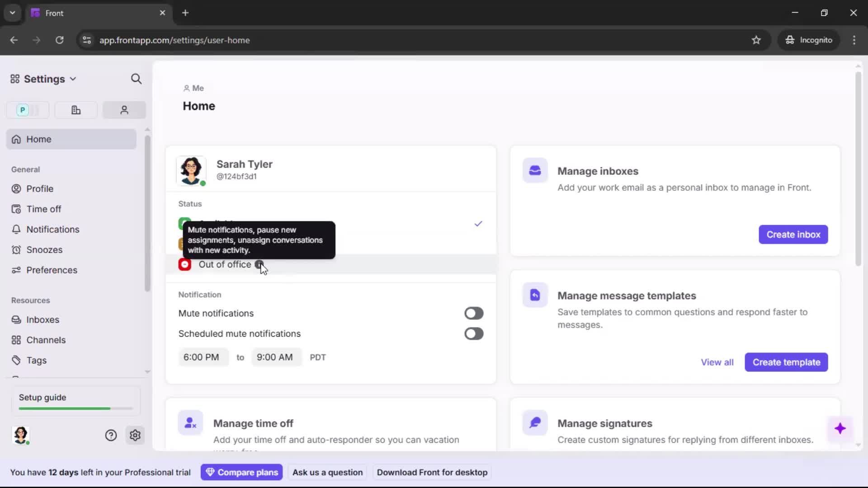This screenshot has width=868, height=488.
Task: Click the settings gear icon near Setup guide
Action: [x=135, y=435]
